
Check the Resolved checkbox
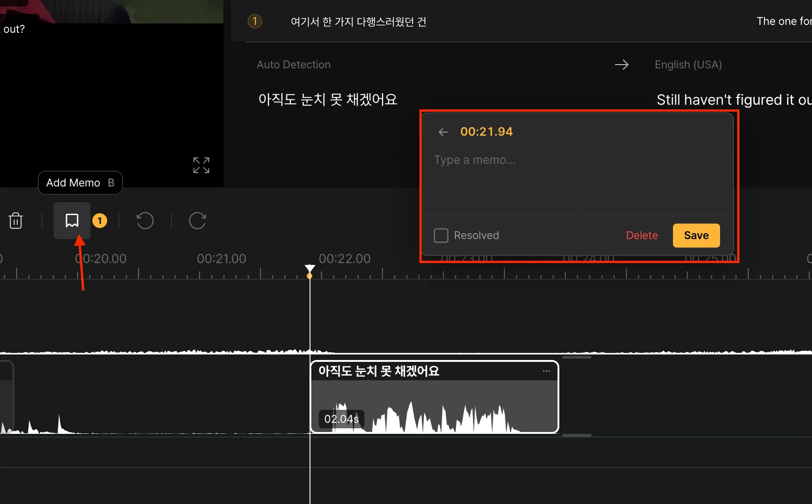click(x=441, y=235)
